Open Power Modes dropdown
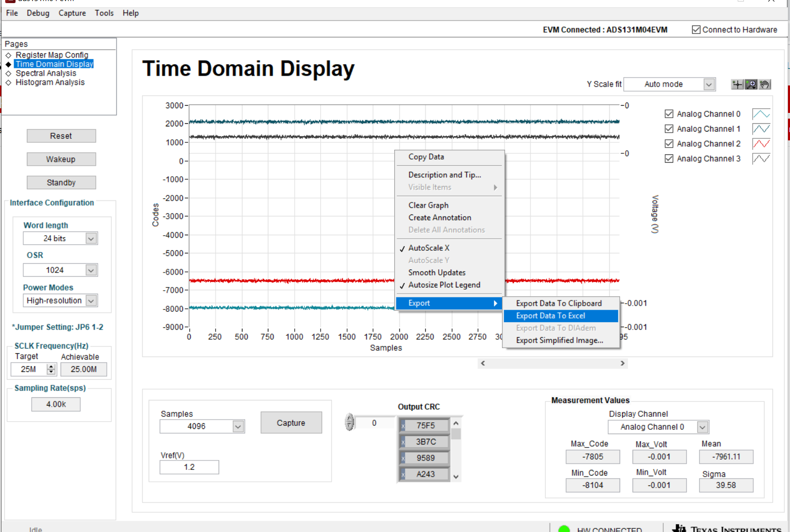 [91, 300]
